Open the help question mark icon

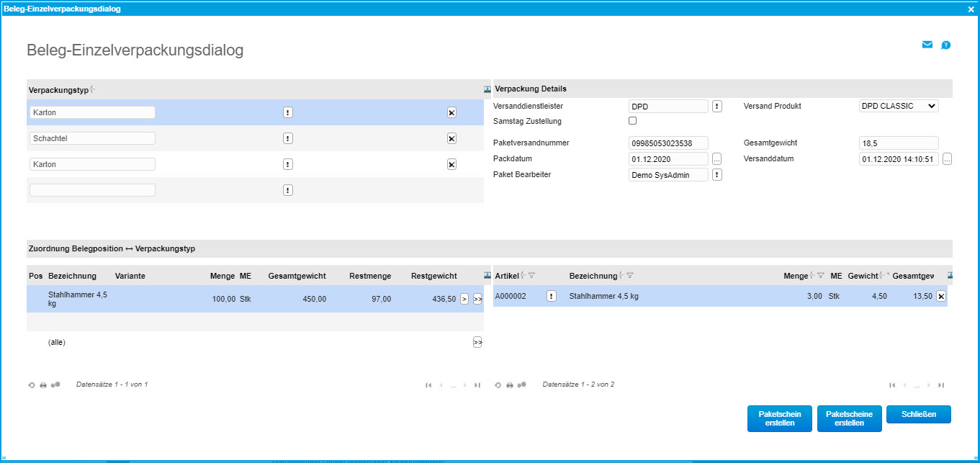coord(945,45)
